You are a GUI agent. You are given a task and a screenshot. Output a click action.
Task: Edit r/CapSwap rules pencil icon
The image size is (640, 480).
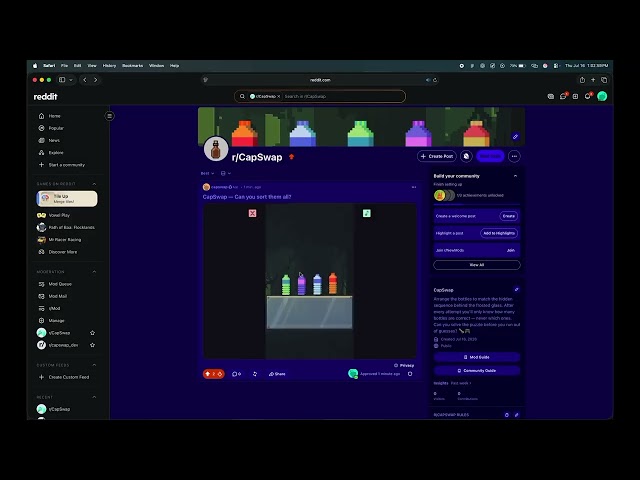(x=516, y=415)
